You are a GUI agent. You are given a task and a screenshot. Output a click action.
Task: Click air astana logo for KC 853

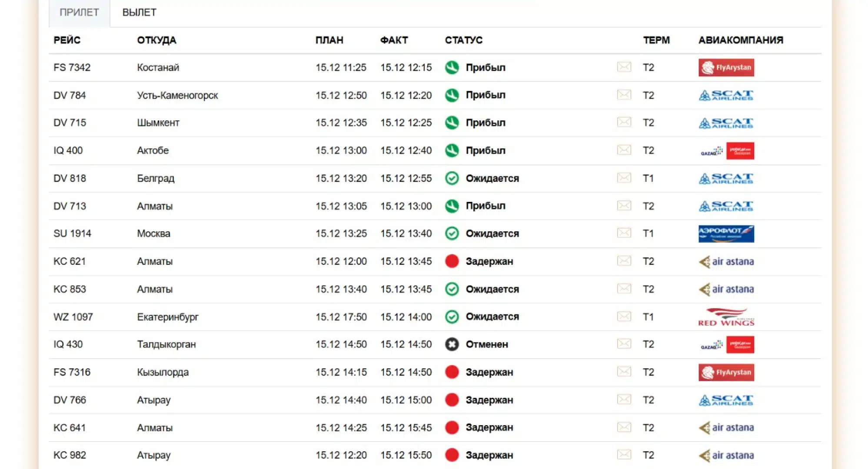pyautogui.click(x=726, y=289)
